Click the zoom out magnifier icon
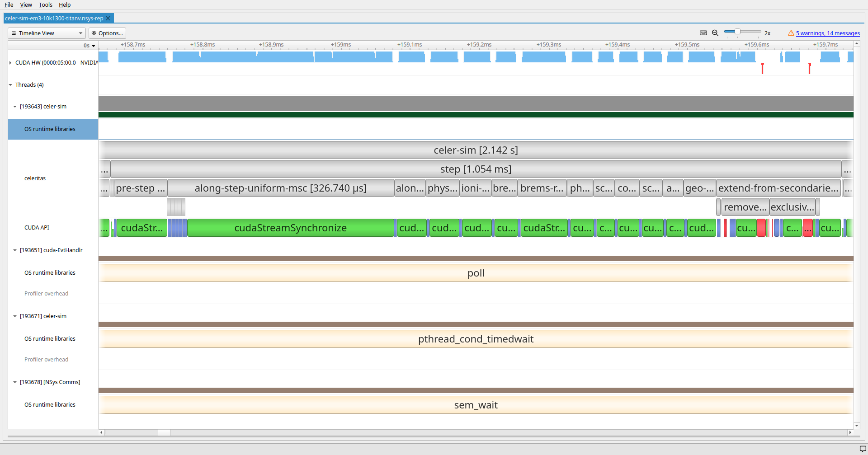 (715, 33)
